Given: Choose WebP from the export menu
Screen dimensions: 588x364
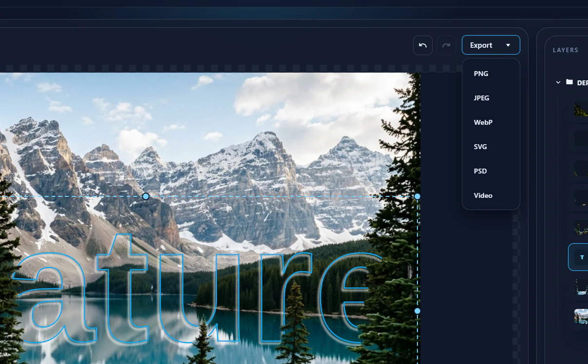Looking at the screenshot, I should (483, 122).
